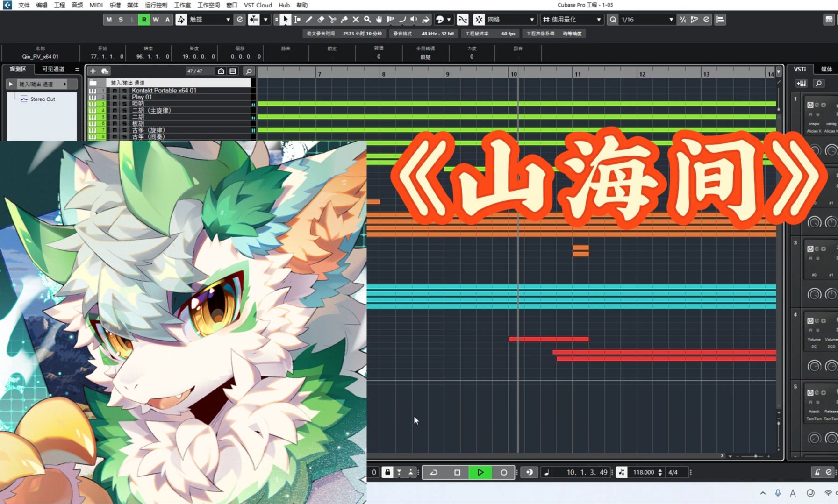This screenshot has height=504, width=838.
Task: Open the inspector setup menu icon
Action: click(77, 69)
